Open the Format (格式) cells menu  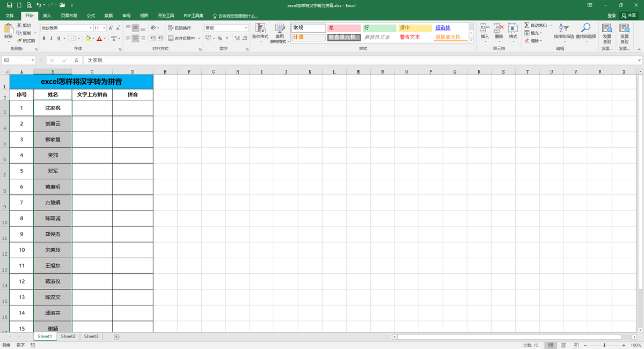513,33
